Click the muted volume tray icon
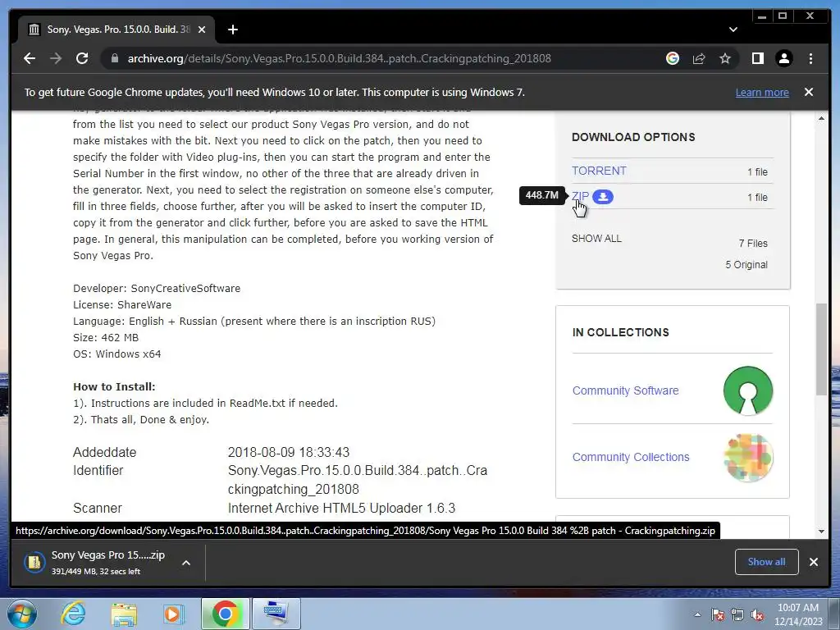 pos(757,614)
